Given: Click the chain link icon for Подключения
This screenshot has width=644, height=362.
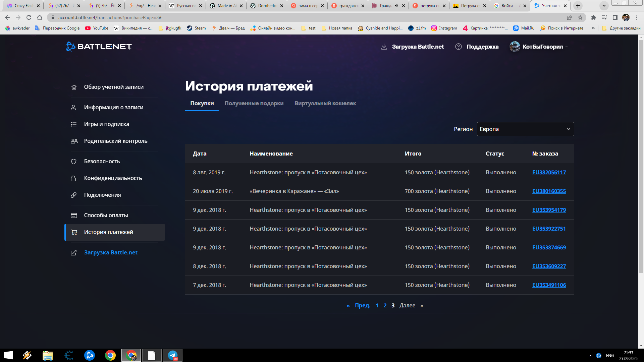Looking at the screenshot, I should tap(74, 195).
